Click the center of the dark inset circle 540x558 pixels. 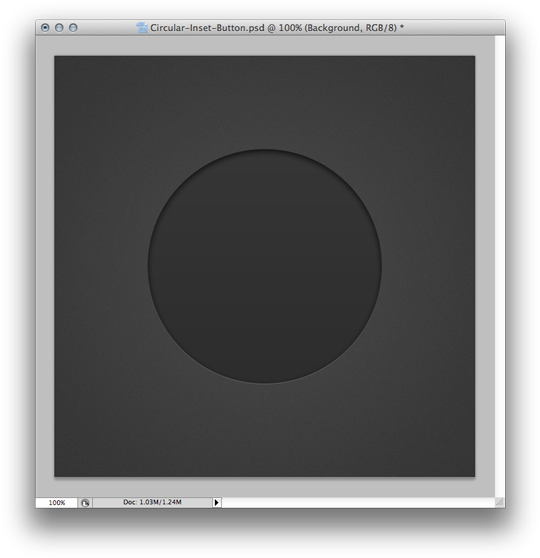[x=264, y=266]
